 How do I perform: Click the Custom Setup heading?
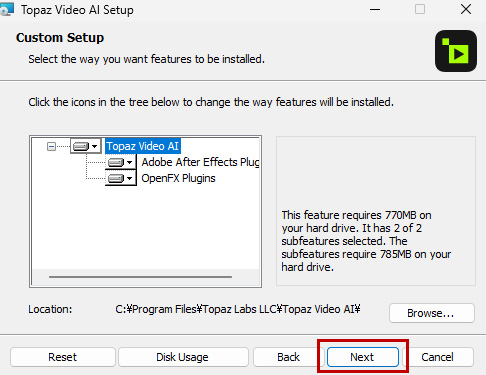click(60, 37)
